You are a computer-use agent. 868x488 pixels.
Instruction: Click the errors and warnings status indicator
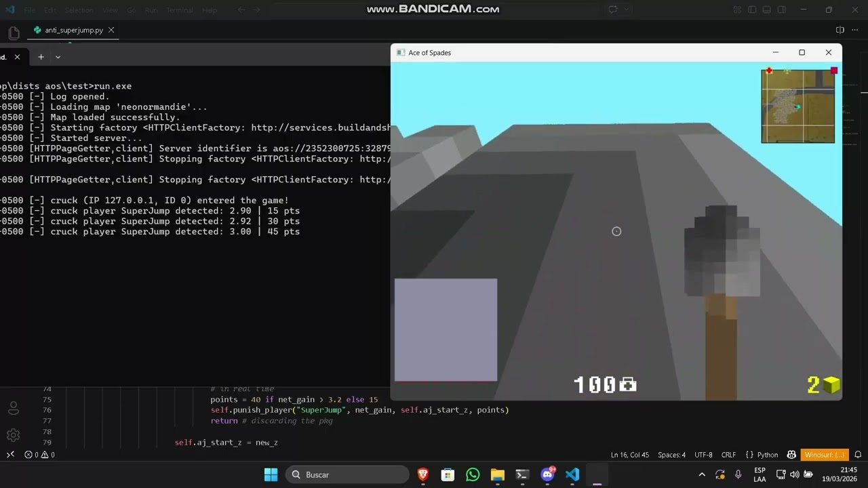pos(39,455)
